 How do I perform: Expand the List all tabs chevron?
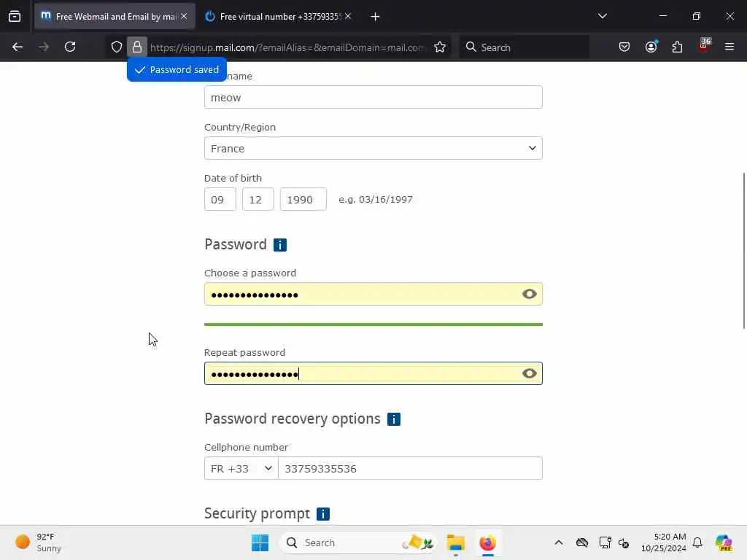pos(602,16)
